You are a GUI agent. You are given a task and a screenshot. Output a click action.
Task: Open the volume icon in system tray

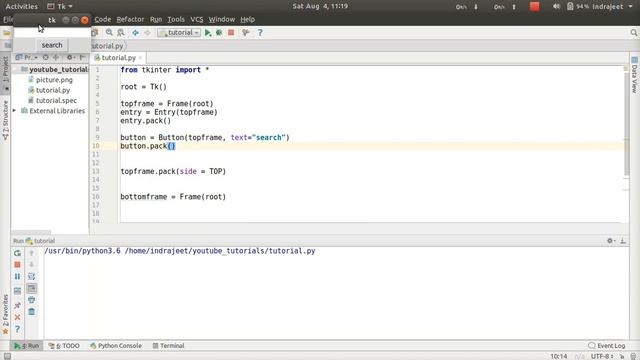(556, 7)
